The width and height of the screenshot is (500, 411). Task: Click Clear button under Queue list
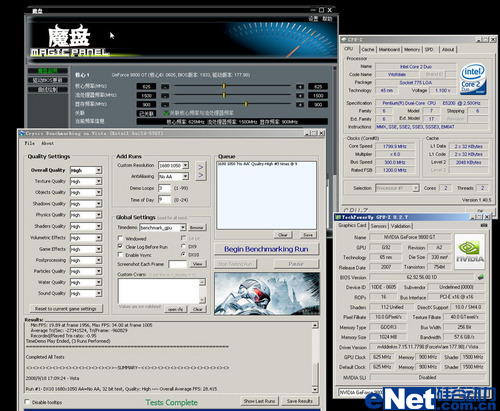(x=283, y=235)
